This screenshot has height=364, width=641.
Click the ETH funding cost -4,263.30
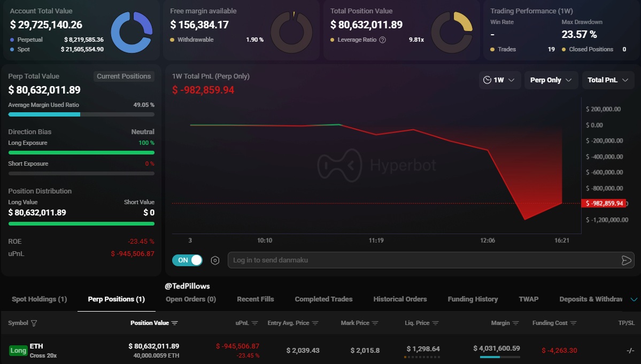[x=559, y=351]
